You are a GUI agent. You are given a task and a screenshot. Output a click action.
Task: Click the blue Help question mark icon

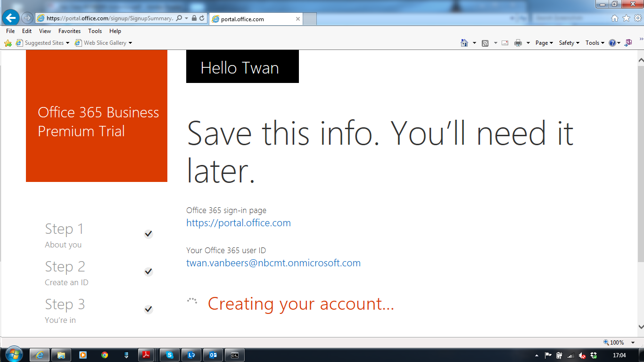(x=612, y=43)
